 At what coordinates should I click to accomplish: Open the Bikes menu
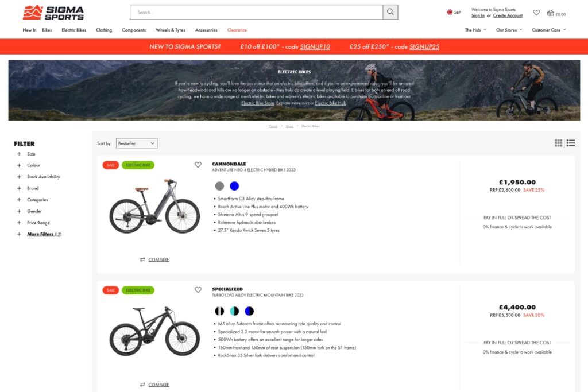(47, 30)
